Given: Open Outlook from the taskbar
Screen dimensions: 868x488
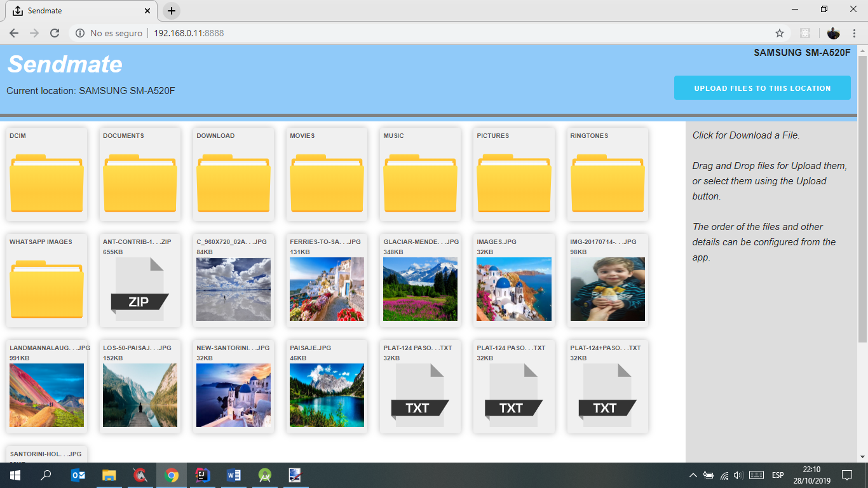Looking at the screenshot, I should click(x=78, y=475).
